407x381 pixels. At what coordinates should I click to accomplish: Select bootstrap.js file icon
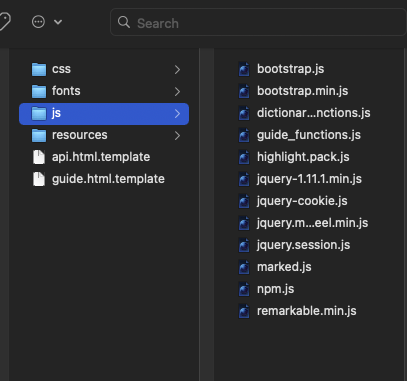[x=244, y=69]
